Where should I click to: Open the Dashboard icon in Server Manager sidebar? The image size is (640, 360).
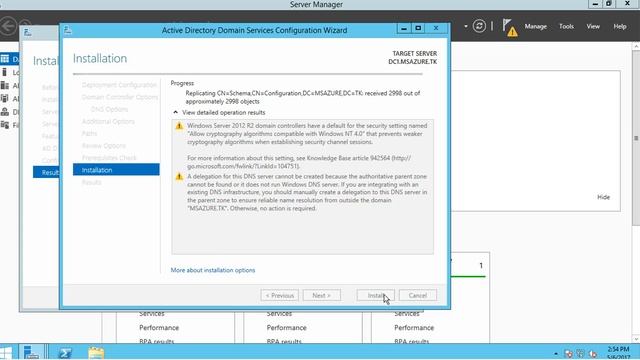click(4, 59)
